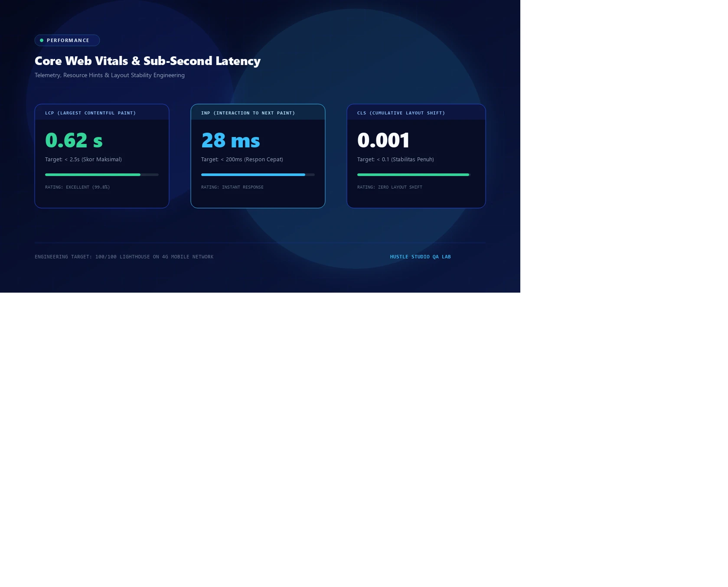
Task: Click 'Target: < 0.1 (Stabilitas Penuh)' text
Action: [x=395, y=160]
